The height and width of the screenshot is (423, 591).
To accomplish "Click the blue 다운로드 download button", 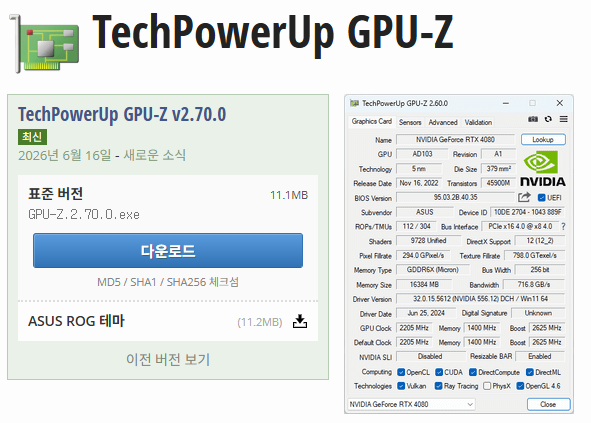I will 168,251.
